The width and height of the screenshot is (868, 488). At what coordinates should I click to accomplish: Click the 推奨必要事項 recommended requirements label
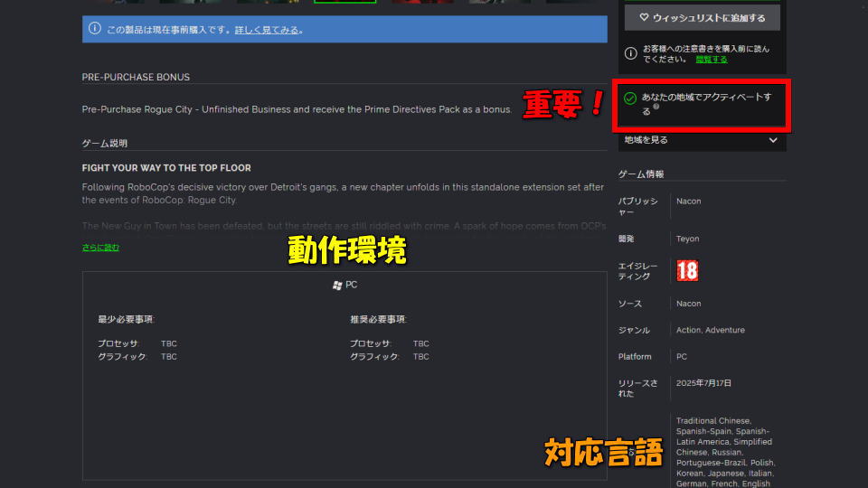(x=378, y=319)
